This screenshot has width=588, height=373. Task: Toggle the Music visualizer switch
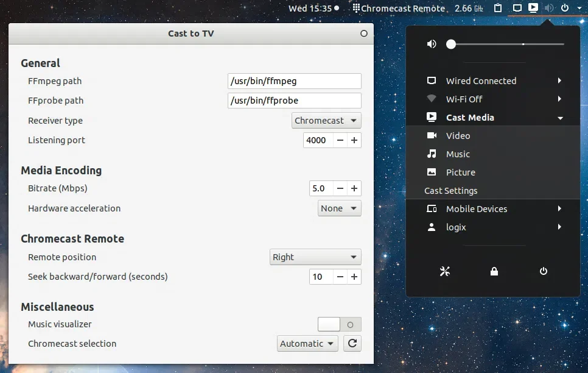point(340,324)
